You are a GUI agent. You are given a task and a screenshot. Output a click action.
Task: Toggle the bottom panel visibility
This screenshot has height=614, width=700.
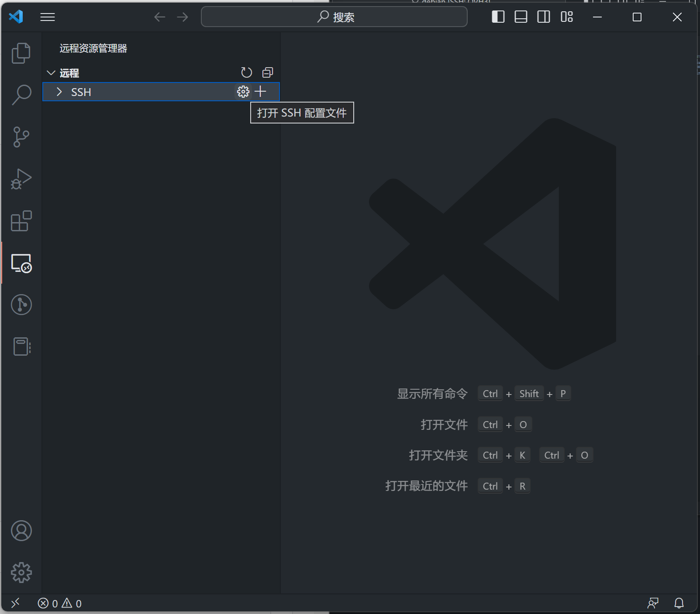521,17
